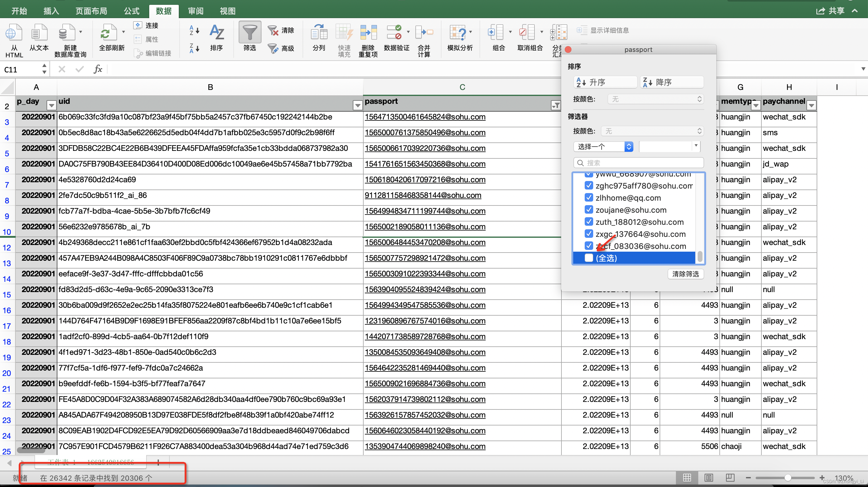
Task: Open the 开始 (Home) ribbon tab
Action: coord(19,11)
